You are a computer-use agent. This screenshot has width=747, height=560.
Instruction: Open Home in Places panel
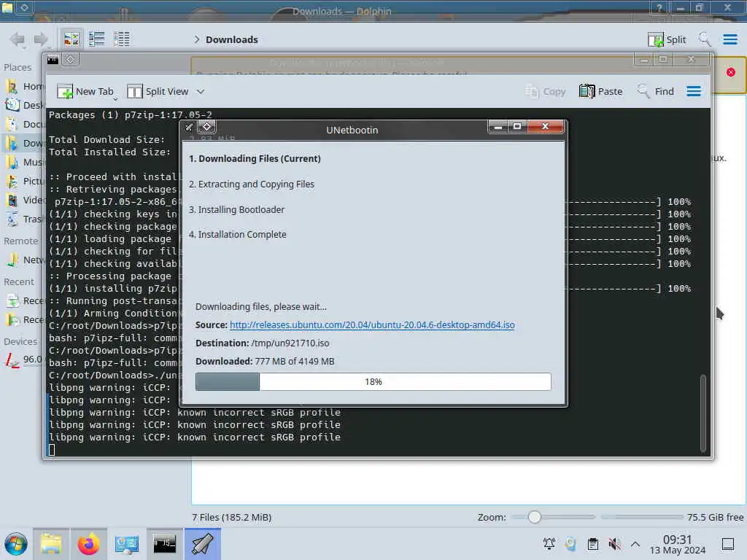tap(24, 86)
